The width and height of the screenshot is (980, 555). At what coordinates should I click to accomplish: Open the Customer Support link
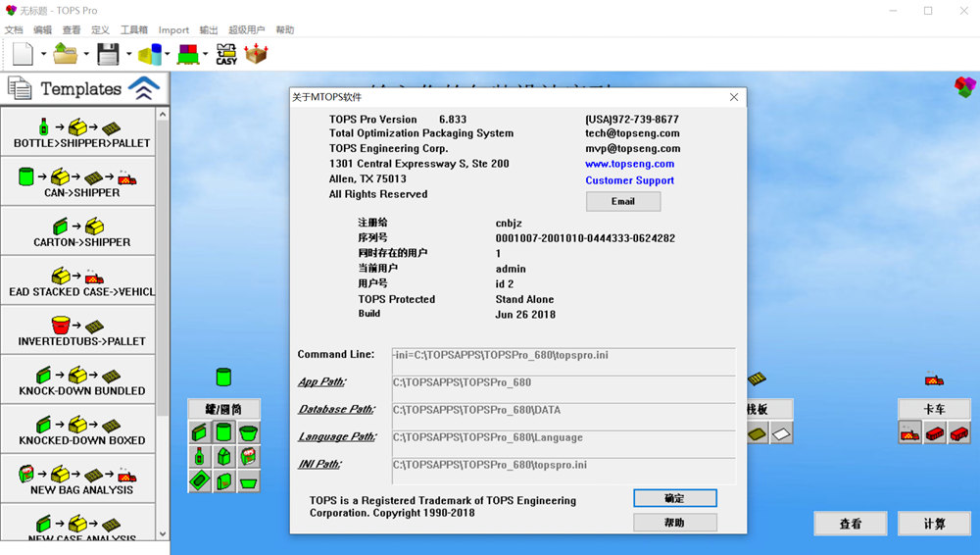tap(629, 180)
